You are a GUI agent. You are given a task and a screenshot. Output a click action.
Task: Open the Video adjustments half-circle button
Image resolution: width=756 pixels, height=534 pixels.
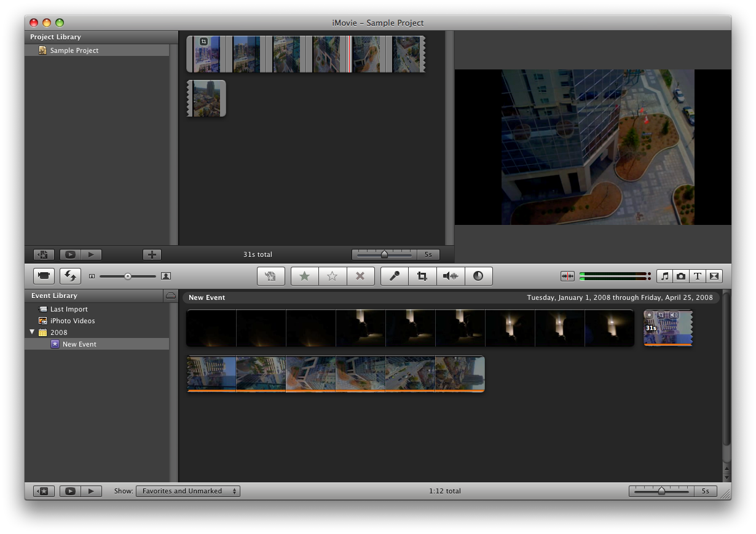coord(478,276)
